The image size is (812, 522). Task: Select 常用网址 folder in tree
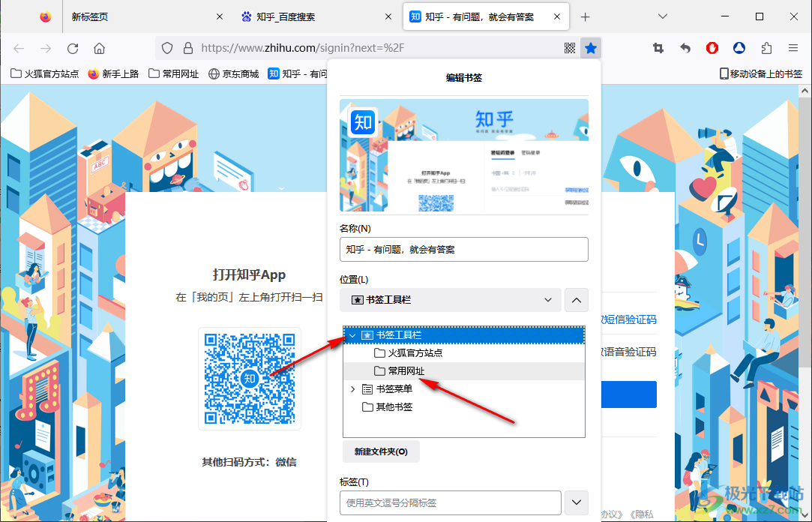tap(464, 371)
